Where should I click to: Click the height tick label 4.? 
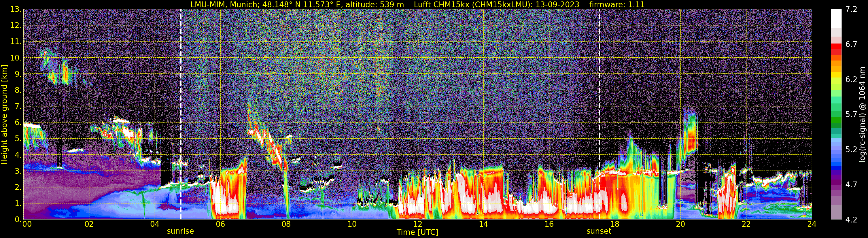pos(18,155)
